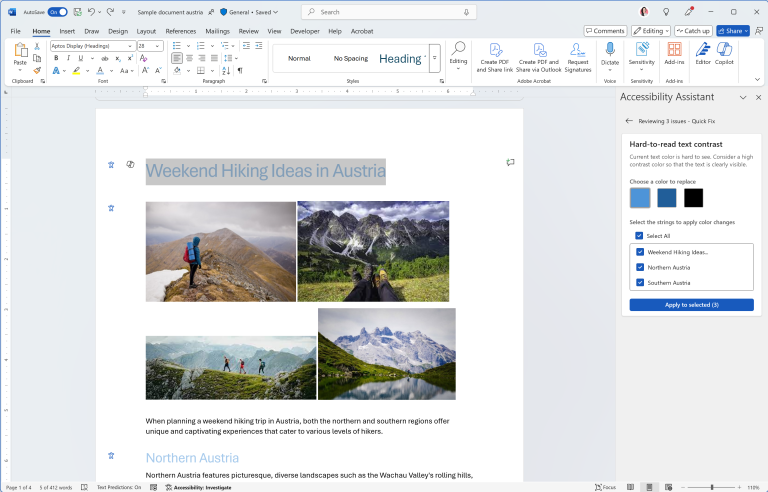Click the Cut scissors icon
Image resolution: width=768 pixels, height=492 pixels.
click(x=37, y=46)
